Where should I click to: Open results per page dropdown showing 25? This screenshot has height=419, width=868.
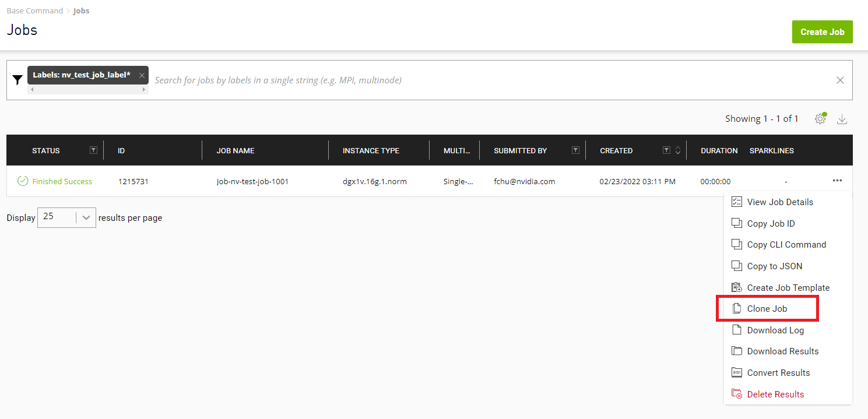66,217
